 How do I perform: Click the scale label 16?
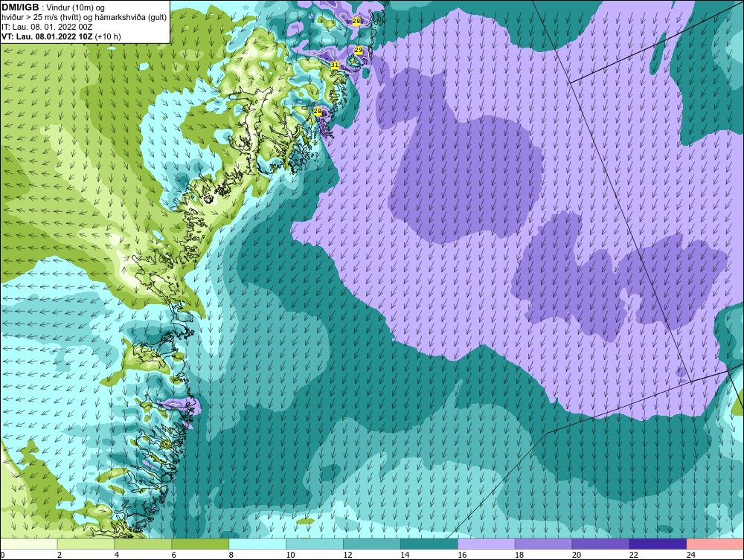pos(462,555)
